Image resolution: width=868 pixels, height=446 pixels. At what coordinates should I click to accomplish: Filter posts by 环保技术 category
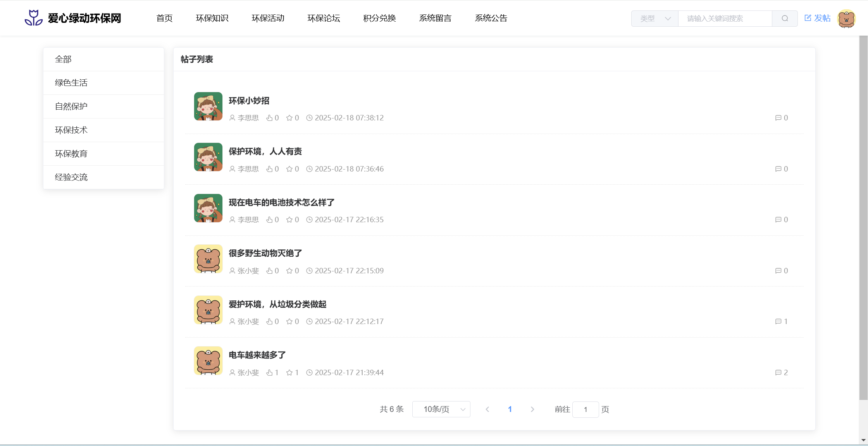[71, 130]
